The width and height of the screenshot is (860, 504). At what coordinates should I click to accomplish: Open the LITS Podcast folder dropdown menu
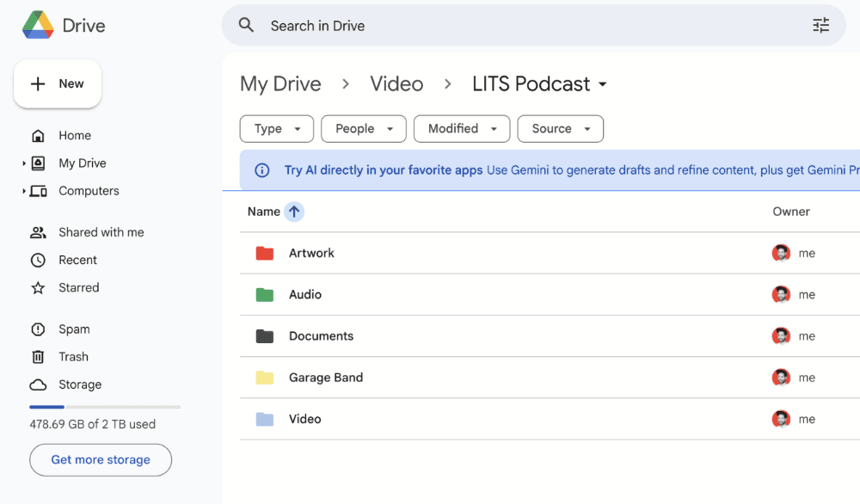point(602,84)
